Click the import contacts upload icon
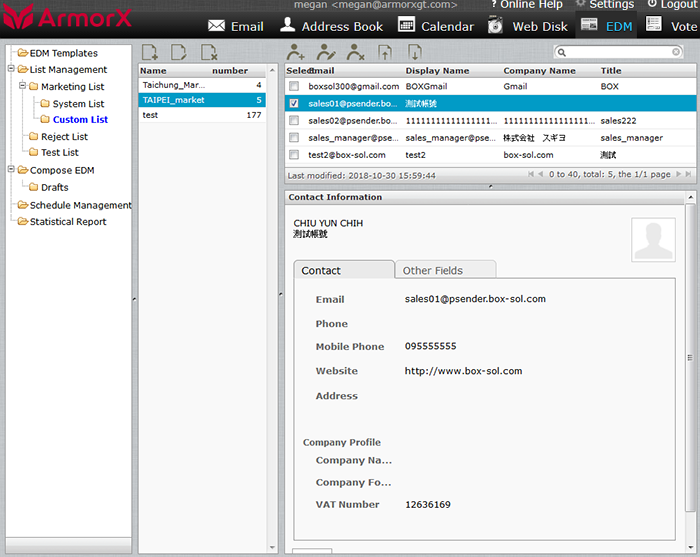 [385, 52]
